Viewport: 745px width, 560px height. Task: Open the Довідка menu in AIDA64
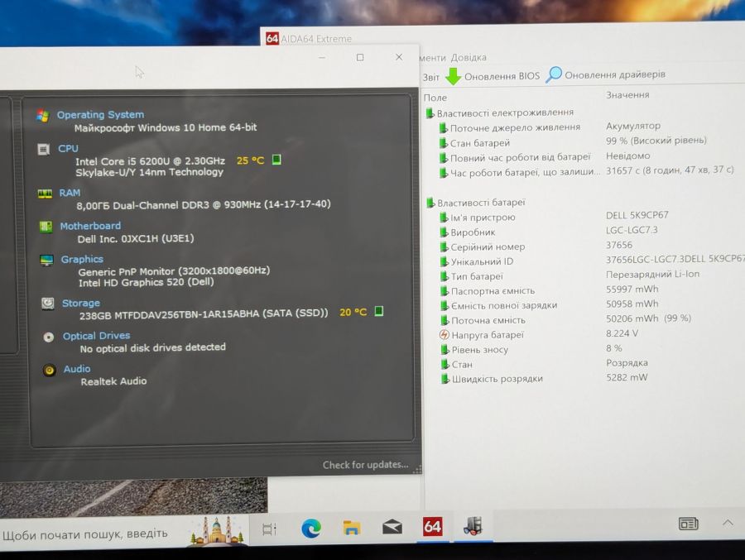(469, 57)
